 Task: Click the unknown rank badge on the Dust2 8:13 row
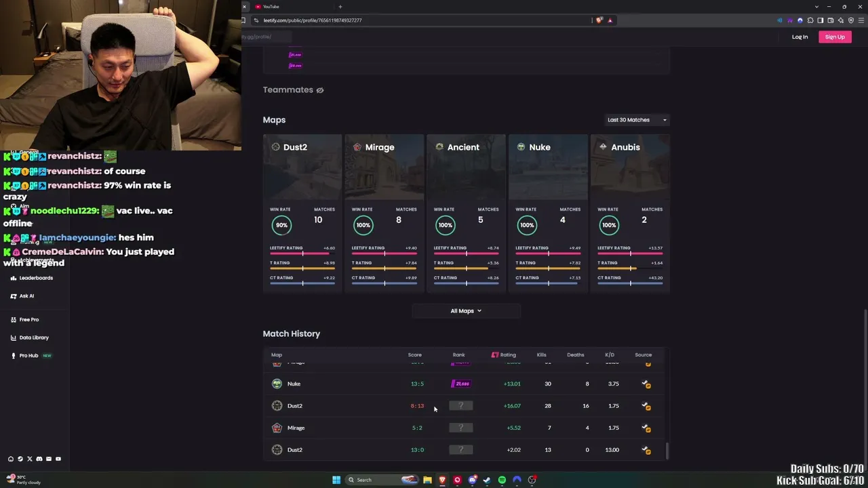[x=460, y=406]
